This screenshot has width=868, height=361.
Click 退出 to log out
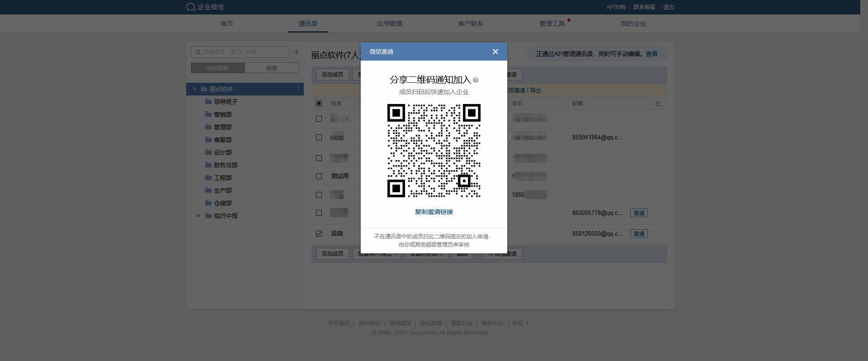pos(669,7)
